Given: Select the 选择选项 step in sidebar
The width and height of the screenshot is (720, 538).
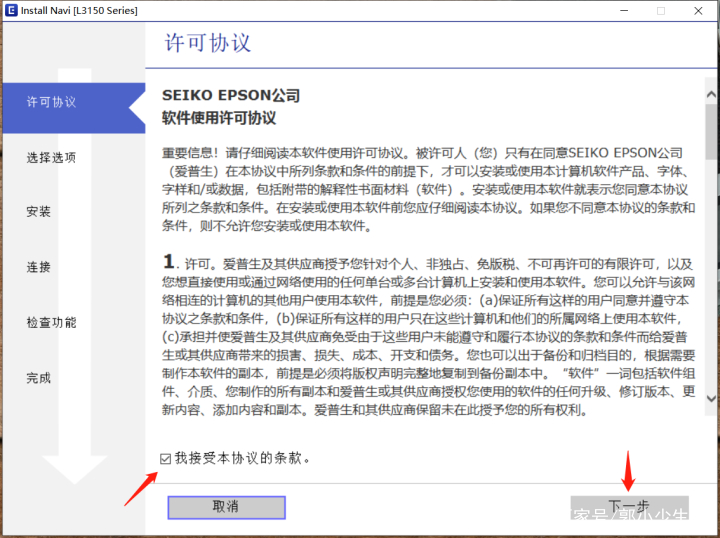Looking at the screenshot, I should pyautogui.click(x=51, y=157).
